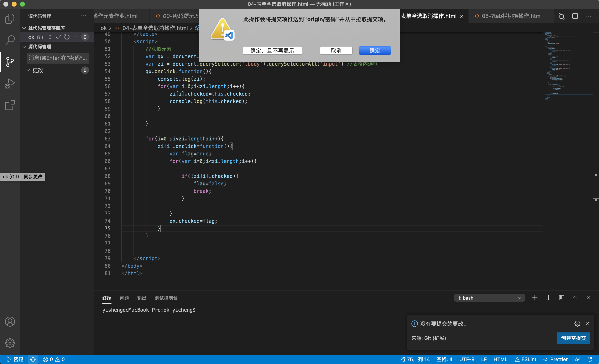Click 确定，且不再显示 button

[x=272, y=50]
